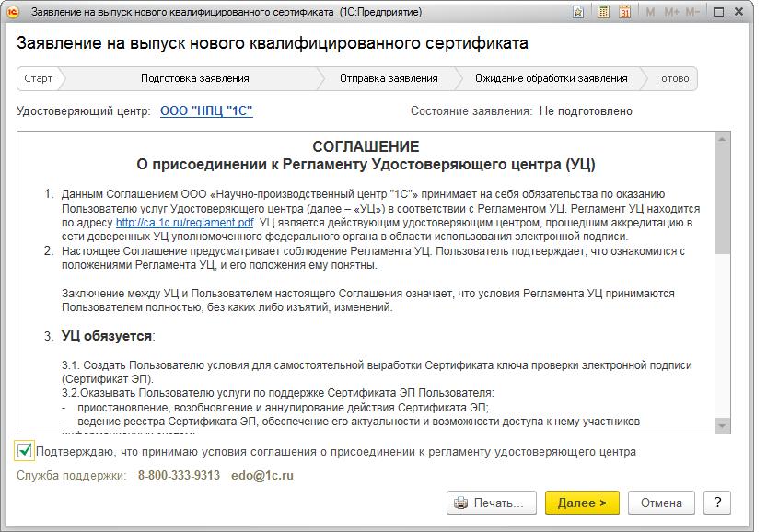Click the M- memory subtract button
This screenshot has height=532, width=767.
692,12
